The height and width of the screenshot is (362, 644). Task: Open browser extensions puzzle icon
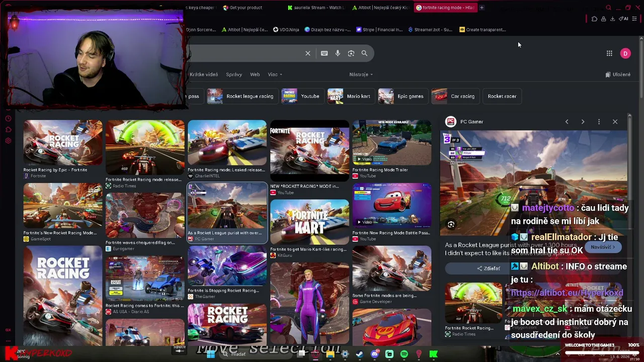(x=594, y=19)
